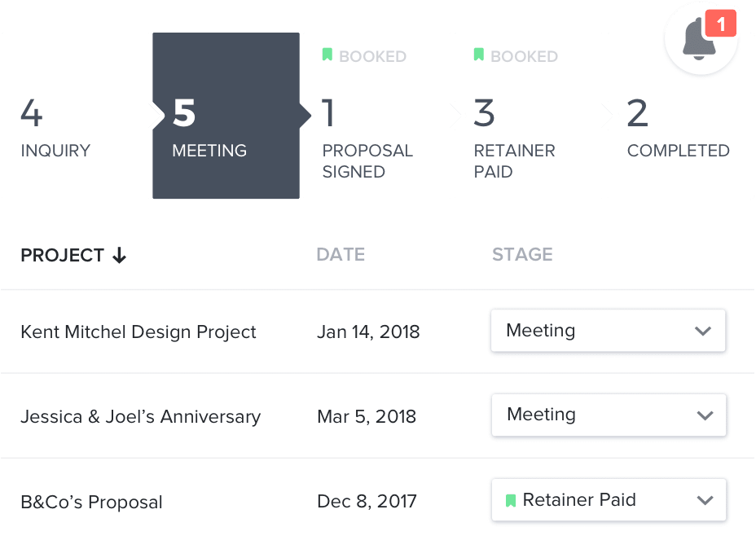756x549 pixels.
Task: Open Jessica & Joel's Anniversary project
Action: tap(140, 416)
